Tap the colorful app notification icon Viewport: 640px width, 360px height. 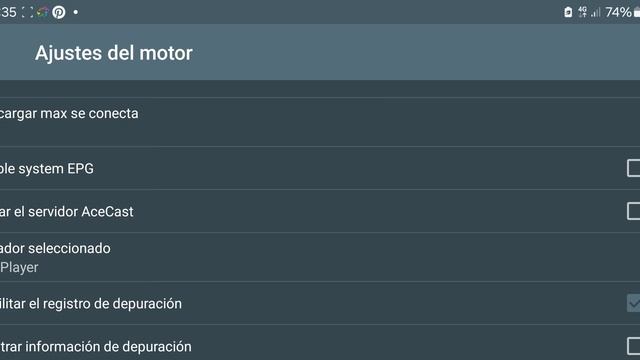coord(43,12)
